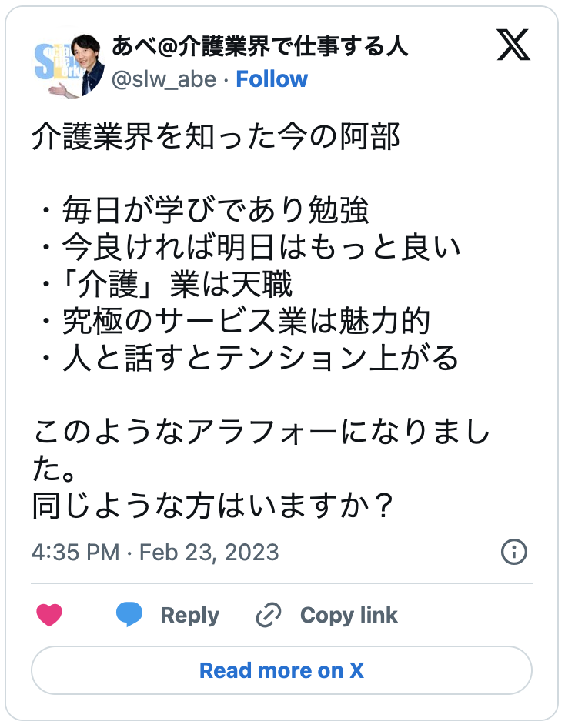Like the post with the heart icon
565x728 pixels.
[49, 615]
